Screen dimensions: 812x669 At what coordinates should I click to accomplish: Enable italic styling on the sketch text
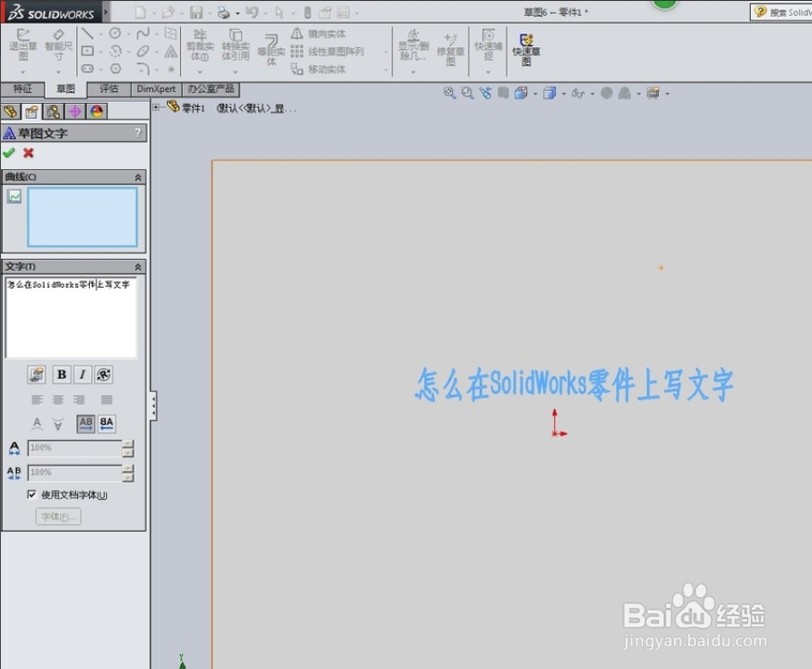click(x=82, y=374)
